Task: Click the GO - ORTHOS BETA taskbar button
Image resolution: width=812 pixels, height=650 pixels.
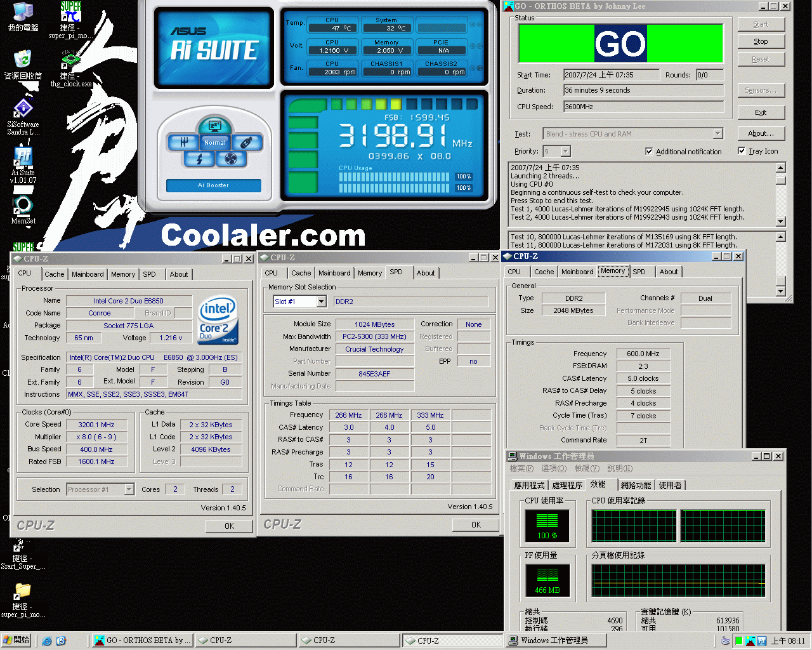Action: [141, 640]
